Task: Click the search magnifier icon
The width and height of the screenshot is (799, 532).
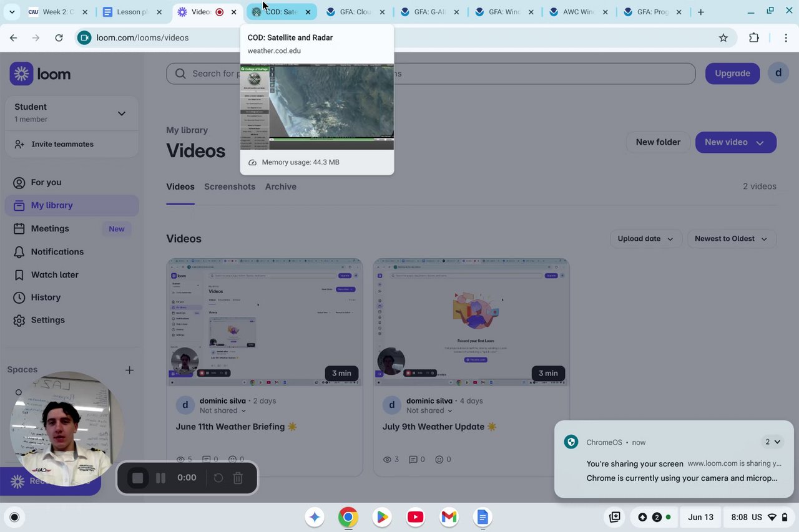Action: pyautogui.click(x=180, y=74)
